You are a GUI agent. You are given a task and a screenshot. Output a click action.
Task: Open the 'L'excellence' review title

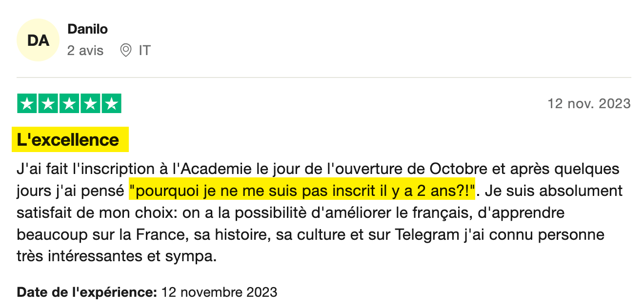68,140
